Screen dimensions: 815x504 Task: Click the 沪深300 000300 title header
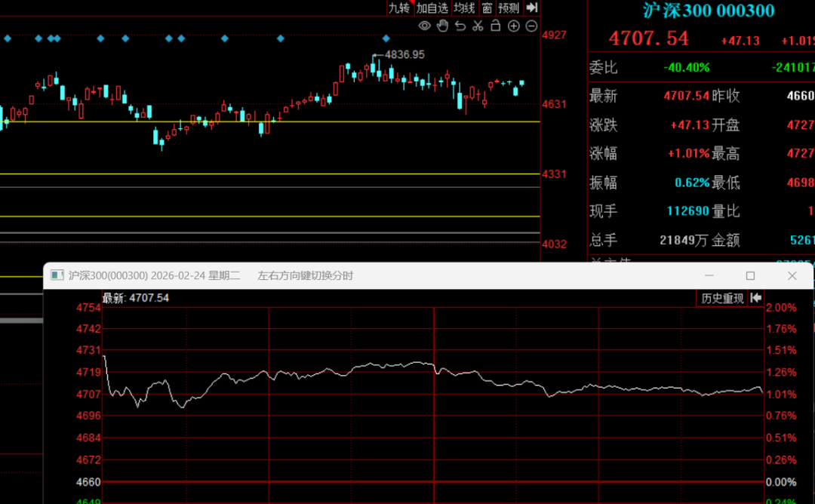coord(709,11)
